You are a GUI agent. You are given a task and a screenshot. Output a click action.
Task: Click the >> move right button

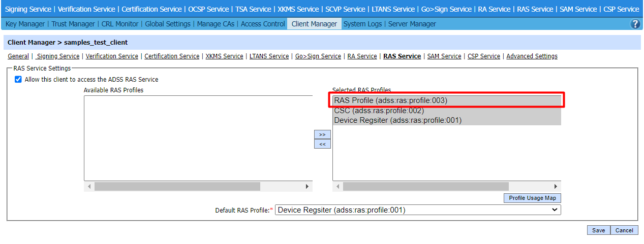pos(322,134)
